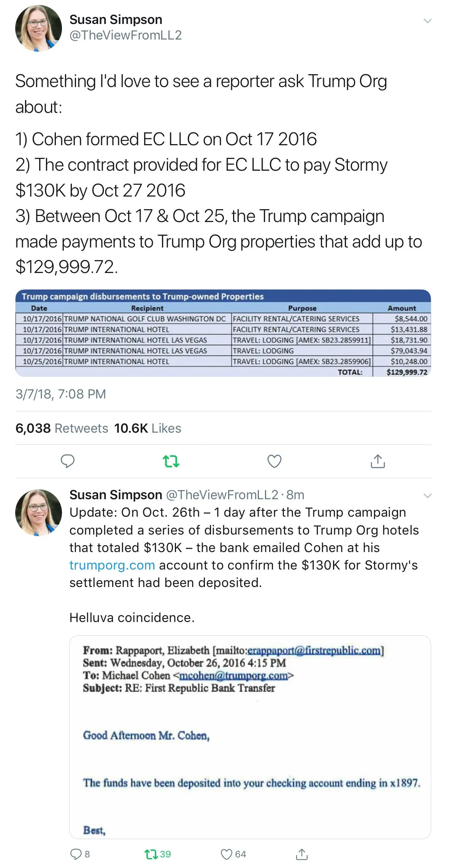This screenshot has height=868, width=460.
Task: Open main tweet options chevron
Action: tap(427, 21)
